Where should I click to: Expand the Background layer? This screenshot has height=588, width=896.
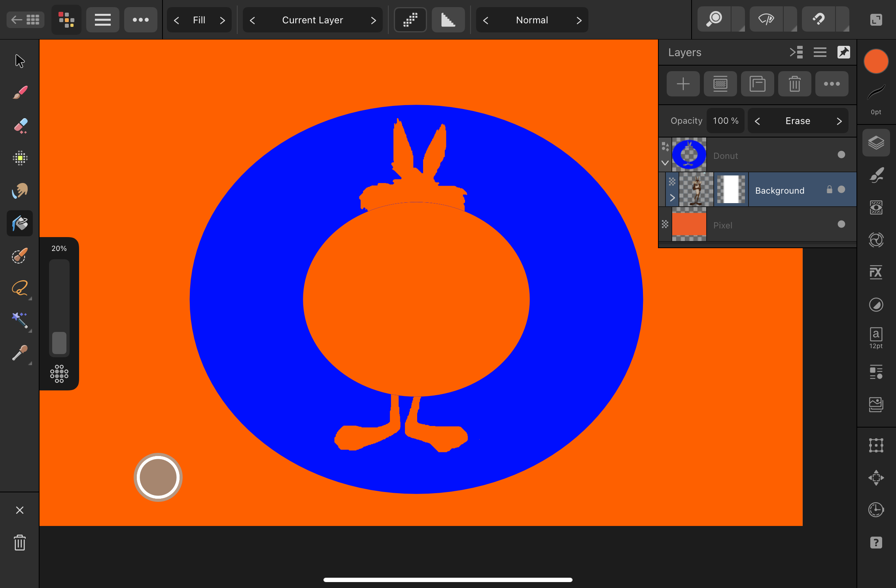pyautogui.click(x=672, y=198)
